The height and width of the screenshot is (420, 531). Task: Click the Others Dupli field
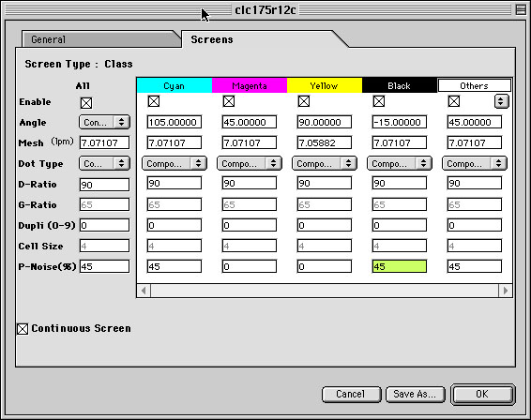coord(475,225)
